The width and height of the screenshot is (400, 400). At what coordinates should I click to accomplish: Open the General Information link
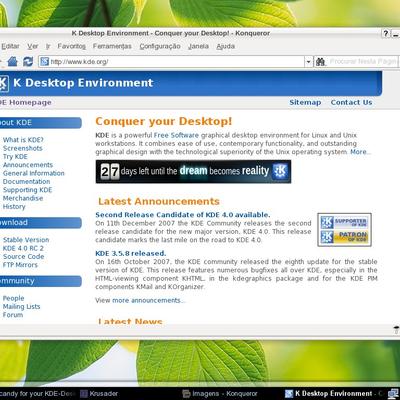(34, 173)
